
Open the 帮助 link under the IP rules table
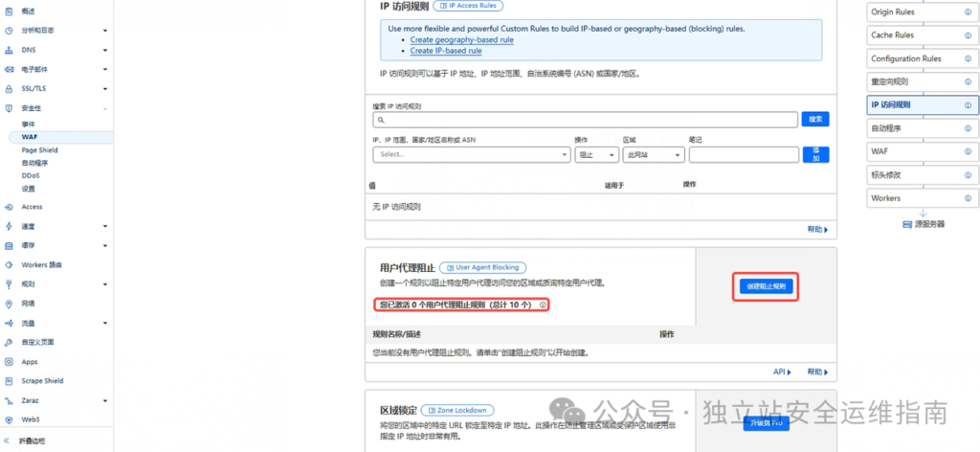[x=817, y=230]
